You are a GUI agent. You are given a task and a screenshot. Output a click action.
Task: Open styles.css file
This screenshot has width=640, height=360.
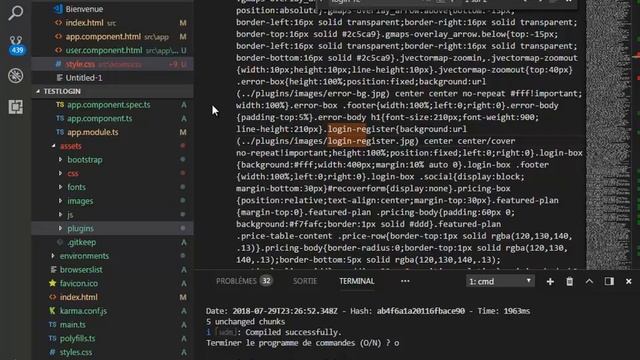click(112, 352)
